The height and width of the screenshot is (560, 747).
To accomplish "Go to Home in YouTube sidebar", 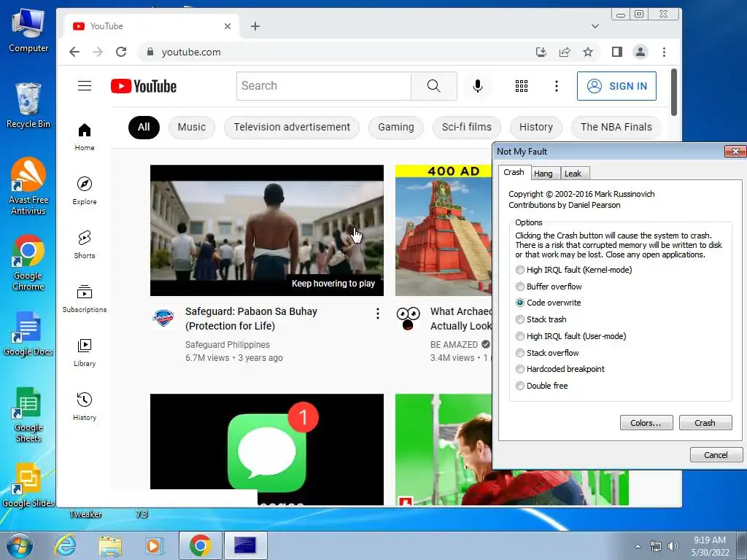I will (x=85, y=136).
